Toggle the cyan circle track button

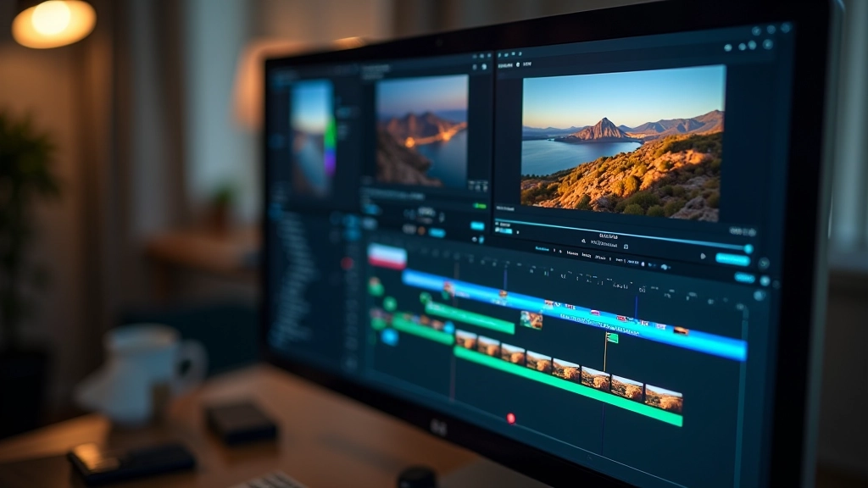pos(390,336)
